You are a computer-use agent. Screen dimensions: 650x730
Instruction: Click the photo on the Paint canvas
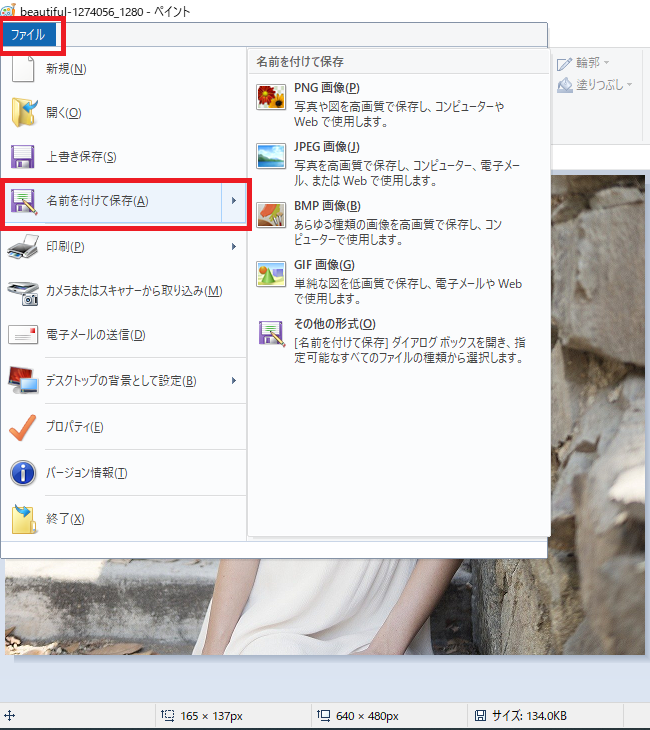point(326,608)
